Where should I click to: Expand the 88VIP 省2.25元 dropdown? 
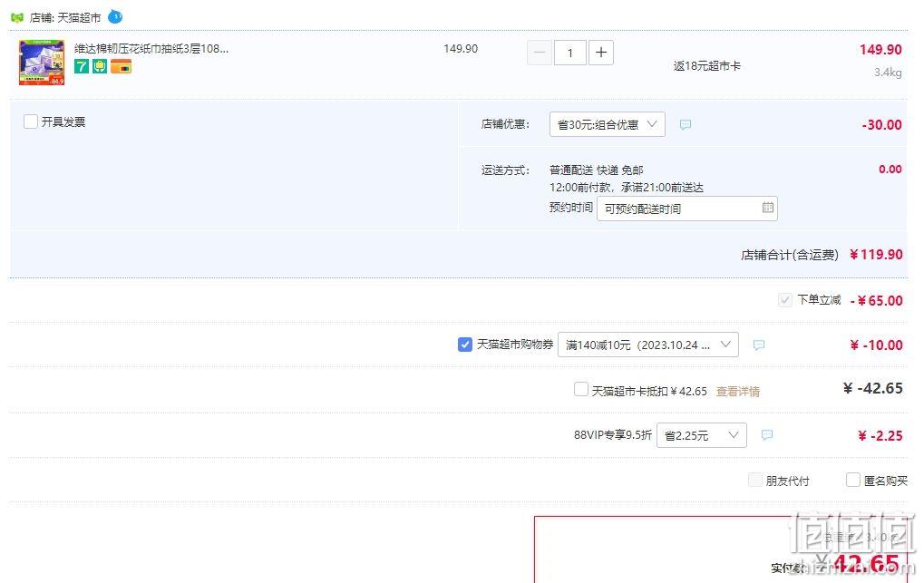(x=702, y=435)
